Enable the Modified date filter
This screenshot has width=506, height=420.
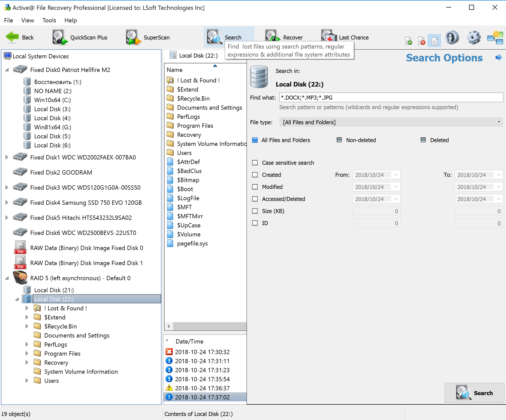[x=255, y=187]
